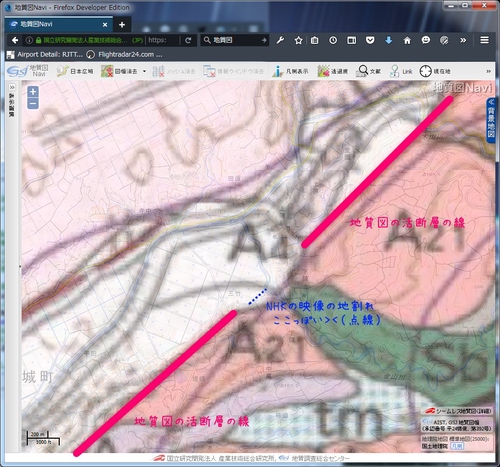Image resolution: width=500 pixels, height=467 pixels.
Task: Zoom out the map with minus
Action: (x=33, y=104)
